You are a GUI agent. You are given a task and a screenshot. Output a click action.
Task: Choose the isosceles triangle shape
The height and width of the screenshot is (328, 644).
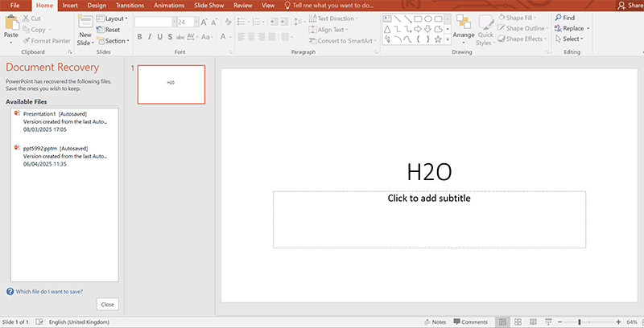point(387,29)
